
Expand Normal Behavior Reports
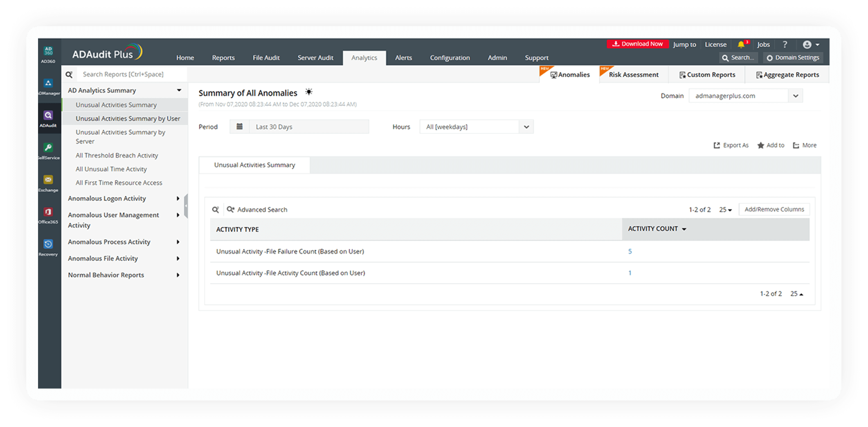click(x=178, y=275)
